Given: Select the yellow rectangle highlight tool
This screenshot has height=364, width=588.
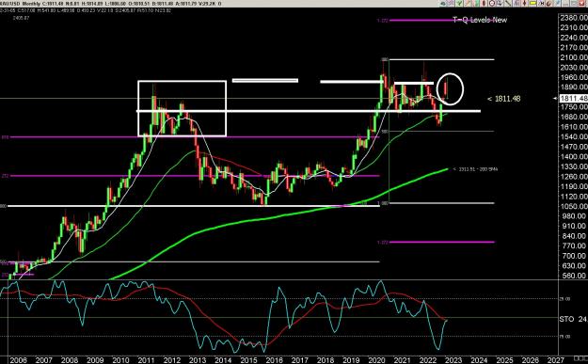Looking at the screenshot, I should [x=532, y=4].
